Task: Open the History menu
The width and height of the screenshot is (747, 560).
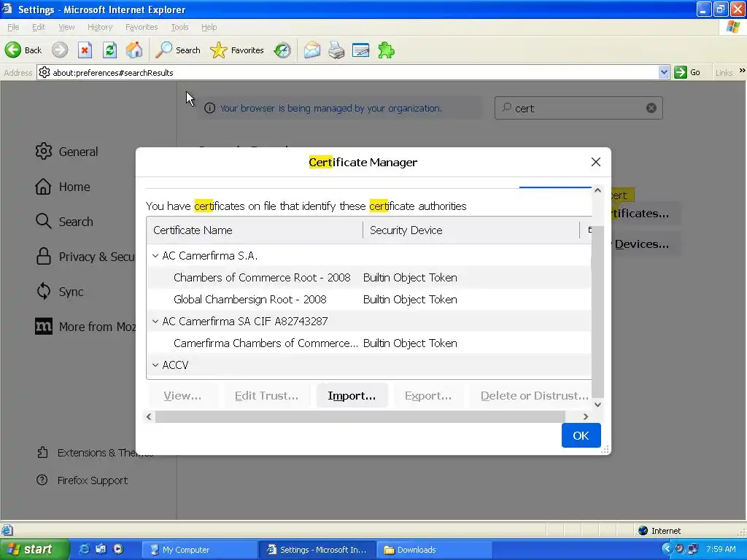Action: (x=99, y=27)
